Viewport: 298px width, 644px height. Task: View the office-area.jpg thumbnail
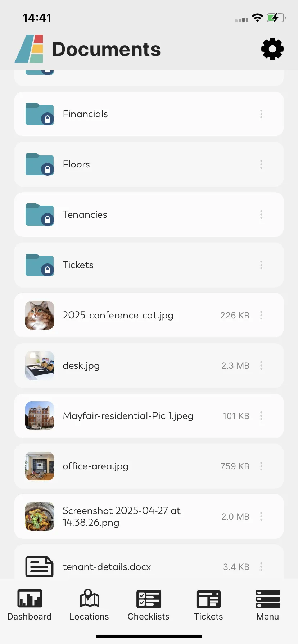(40, 466)
